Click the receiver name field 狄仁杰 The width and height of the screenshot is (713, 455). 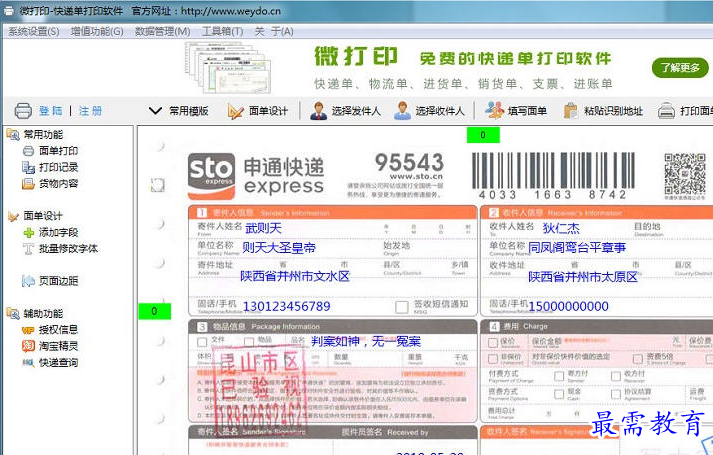pyautogui.click(x=561, y=228)
